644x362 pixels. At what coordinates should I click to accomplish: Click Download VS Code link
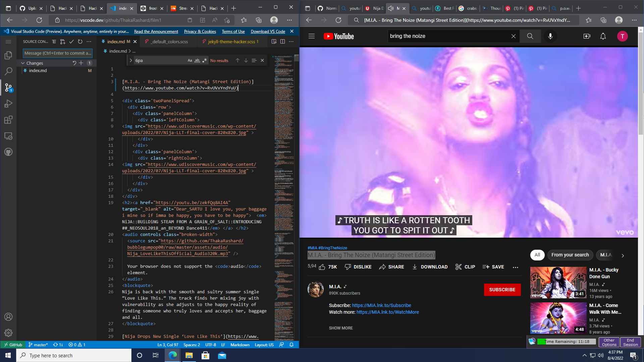268,32
